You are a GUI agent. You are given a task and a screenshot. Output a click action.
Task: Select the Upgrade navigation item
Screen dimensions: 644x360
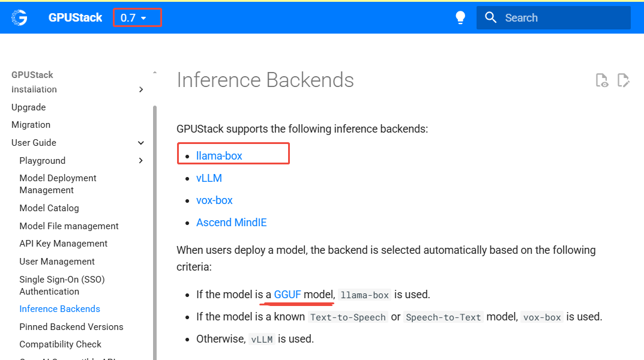tap(29, 107)
